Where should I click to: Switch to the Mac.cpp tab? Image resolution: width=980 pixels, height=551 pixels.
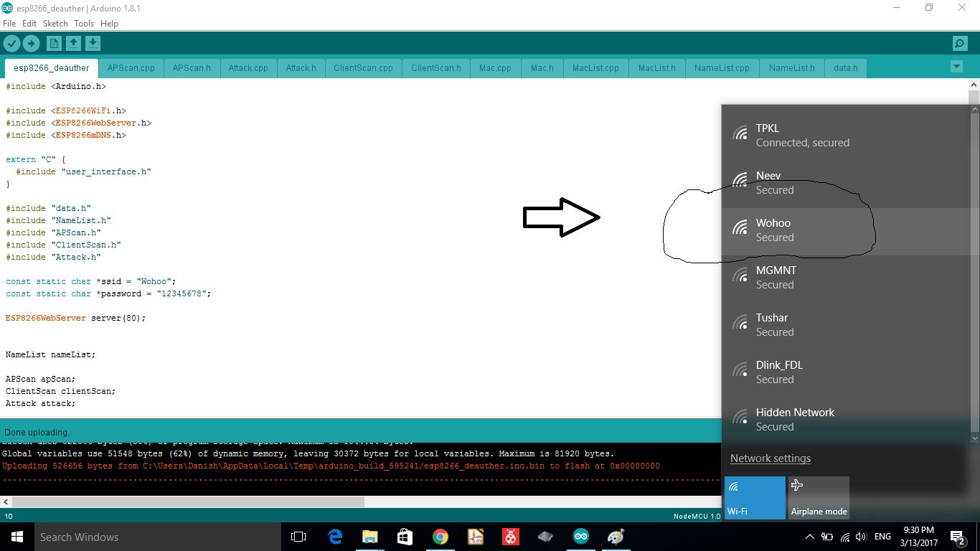(495, 68)
